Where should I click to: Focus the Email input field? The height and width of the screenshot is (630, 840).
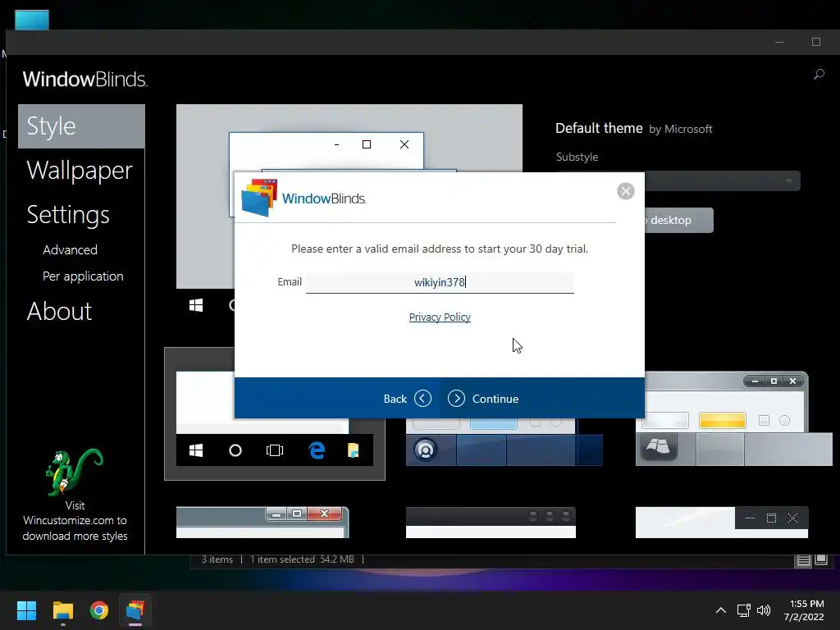440,282
